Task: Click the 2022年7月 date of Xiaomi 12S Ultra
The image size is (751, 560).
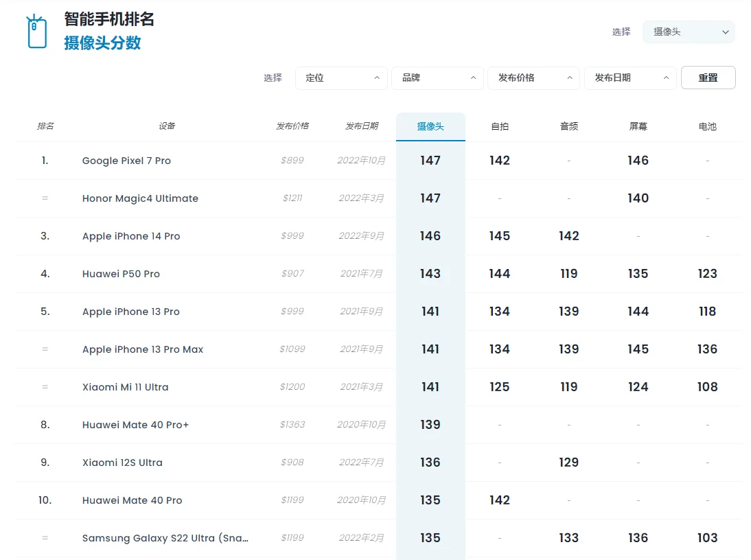Action: tap(362, 463)
